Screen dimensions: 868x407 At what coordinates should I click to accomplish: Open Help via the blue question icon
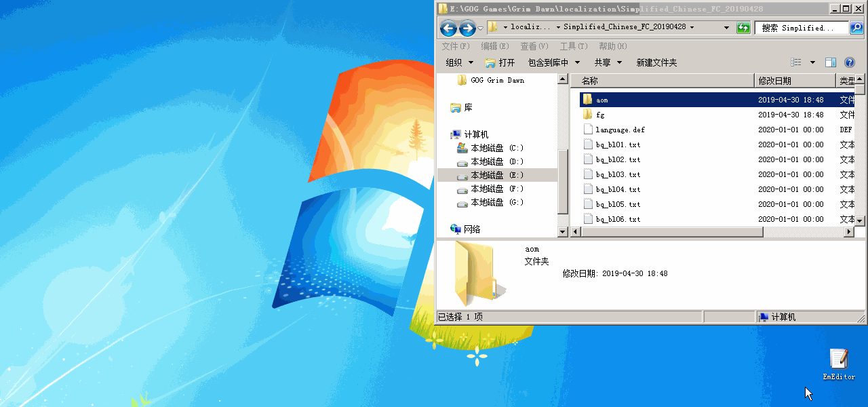pyautogui.click(x=849, y=62)
